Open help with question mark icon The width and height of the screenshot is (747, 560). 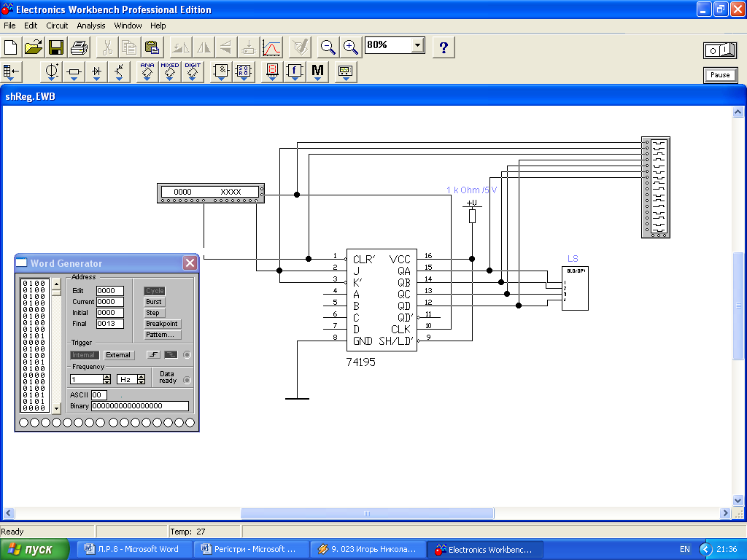pos(444,47)
